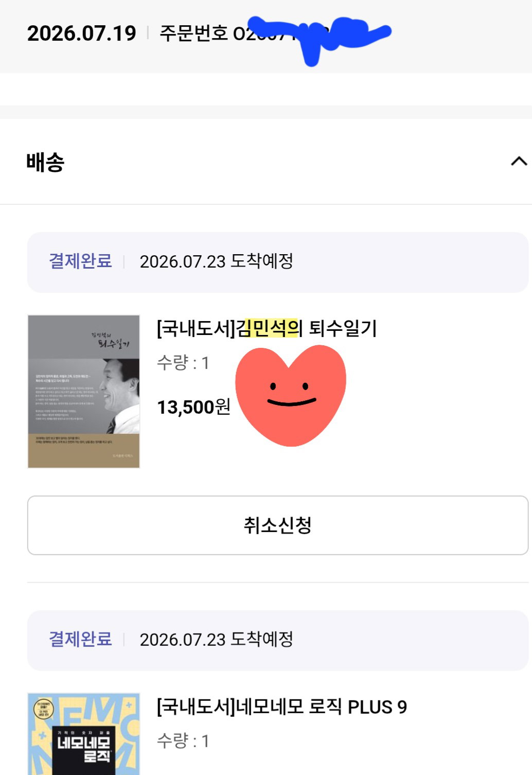Open the 네모네모 로직 book cover thumbnail
532x775 pixels.
point(84,734)
